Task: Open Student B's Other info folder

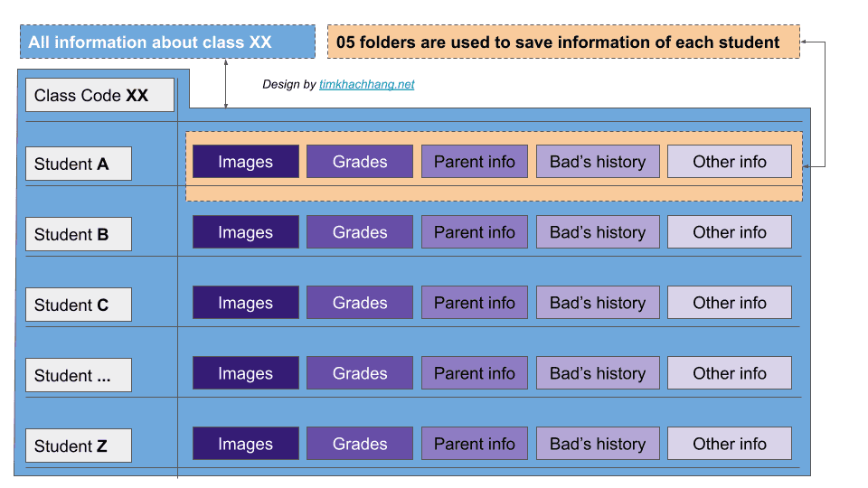Action: (x=730, y=232)
